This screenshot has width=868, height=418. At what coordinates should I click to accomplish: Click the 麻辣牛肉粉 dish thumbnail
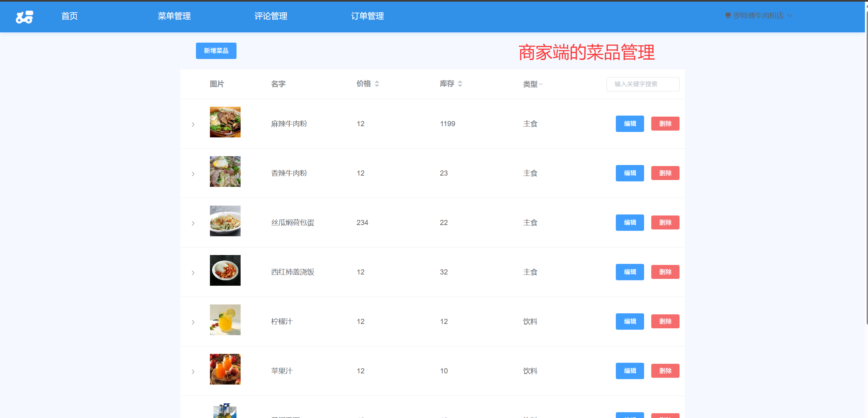click(x=225, y=122)
